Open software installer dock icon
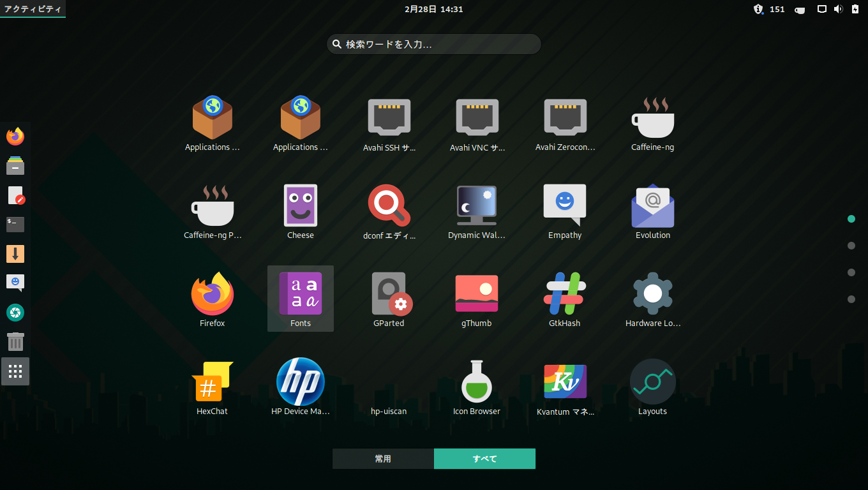Image resolution: width=868 pixels, height=490 pixels. (15, 254)
